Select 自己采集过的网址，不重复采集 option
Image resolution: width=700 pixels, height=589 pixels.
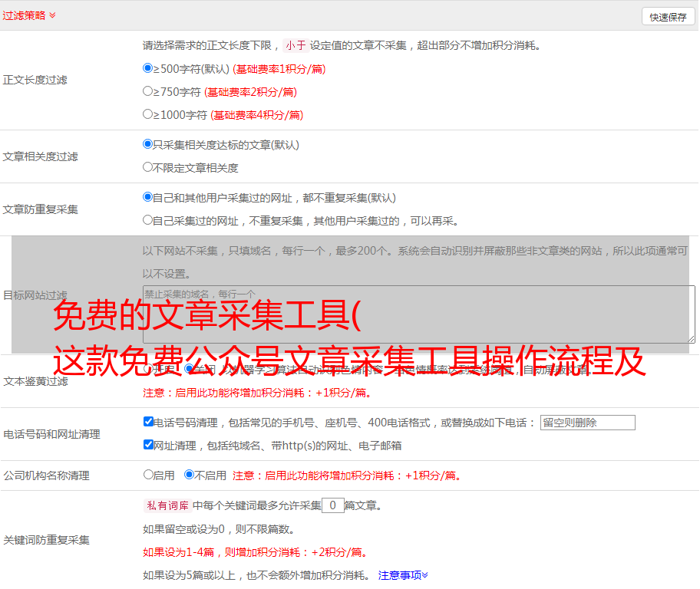click(147, 220)
